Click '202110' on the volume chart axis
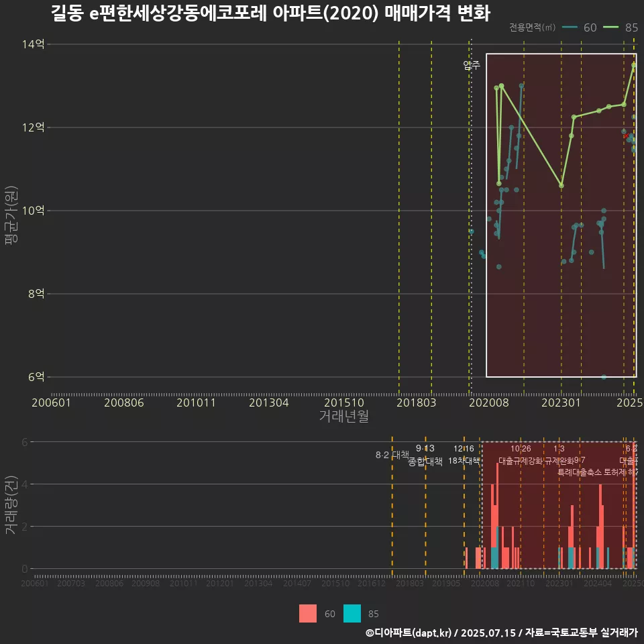The image size is (644, 644). (x=521, y=583)
